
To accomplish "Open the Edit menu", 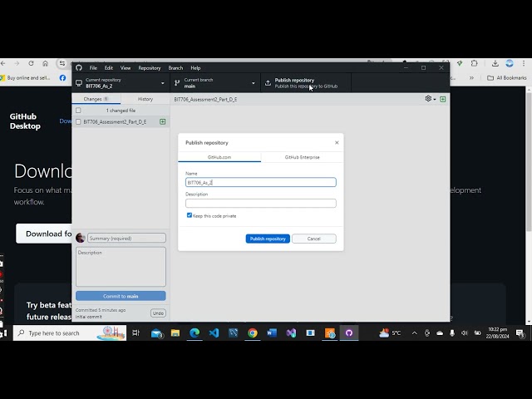I will (x=109, y=68).
